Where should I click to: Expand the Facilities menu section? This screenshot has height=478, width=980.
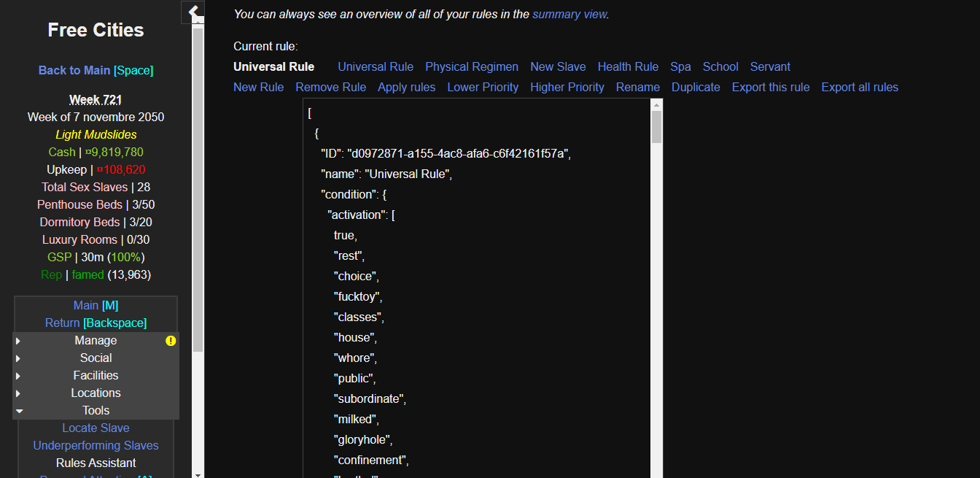coord(96,376)
